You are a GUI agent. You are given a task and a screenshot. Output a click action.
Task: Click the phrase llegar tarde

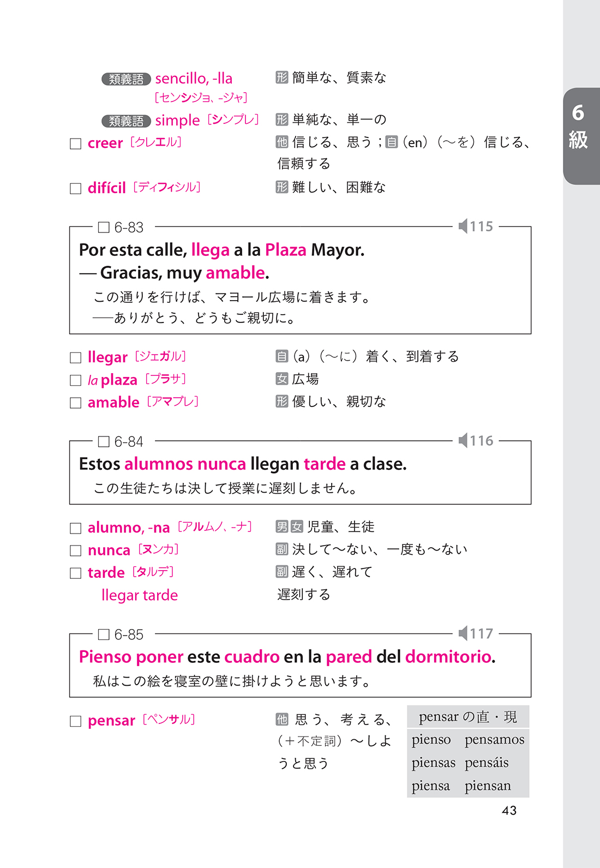click(140, 595)
